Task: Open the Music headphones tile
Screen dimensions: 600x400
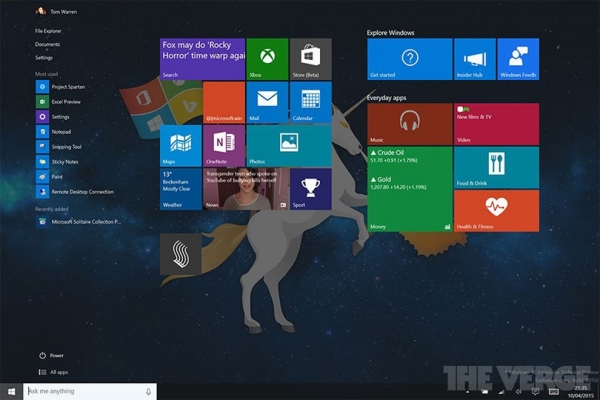Action: click(x=409, y=124)
